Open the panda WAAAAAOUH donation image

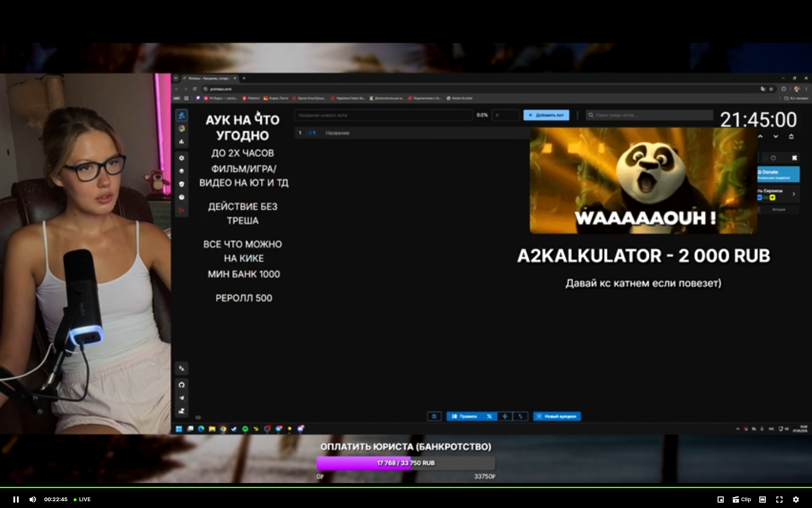click(x=643, y=181)
